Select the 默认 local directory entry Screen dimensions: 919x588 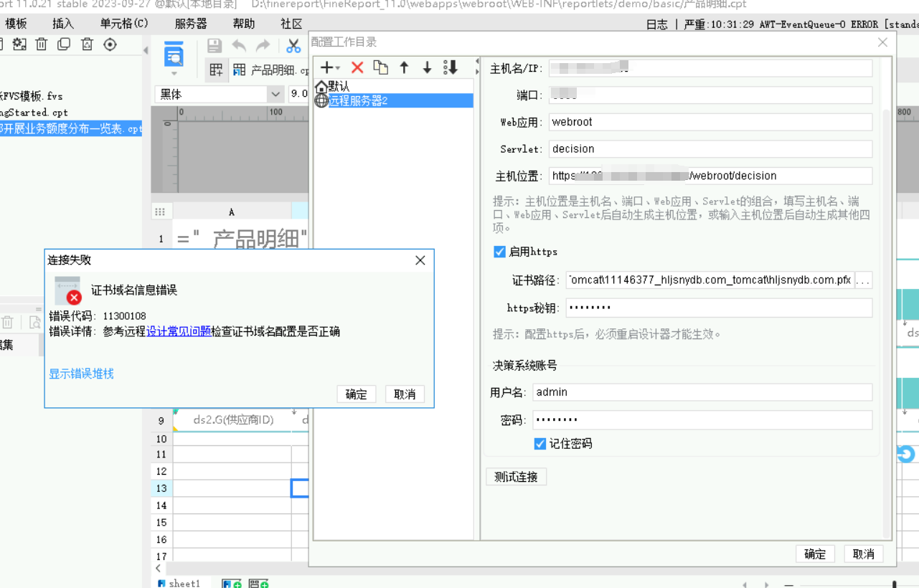pyautogui.click(x=394, y=86)
